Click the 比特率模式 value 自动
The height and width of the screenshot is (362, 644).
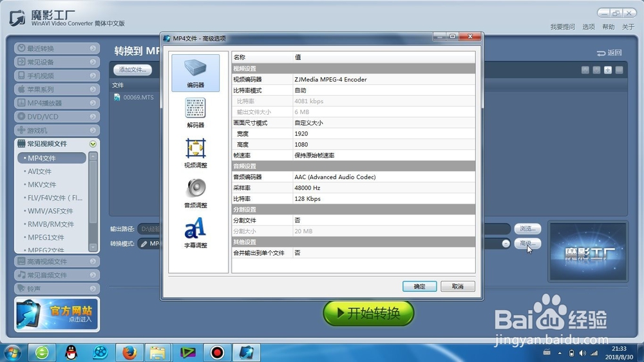tap(300, 90)
